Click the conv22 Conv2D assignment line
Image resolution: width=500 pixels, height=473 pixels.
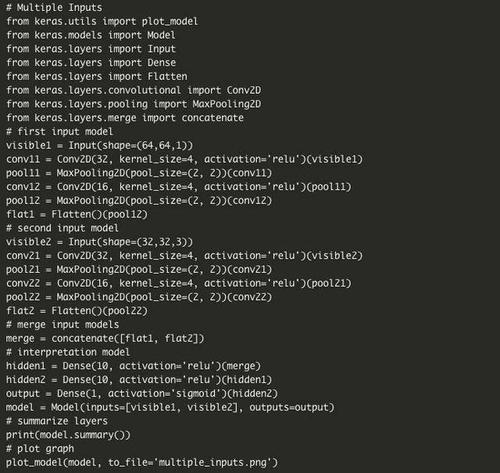coord(179,283)
